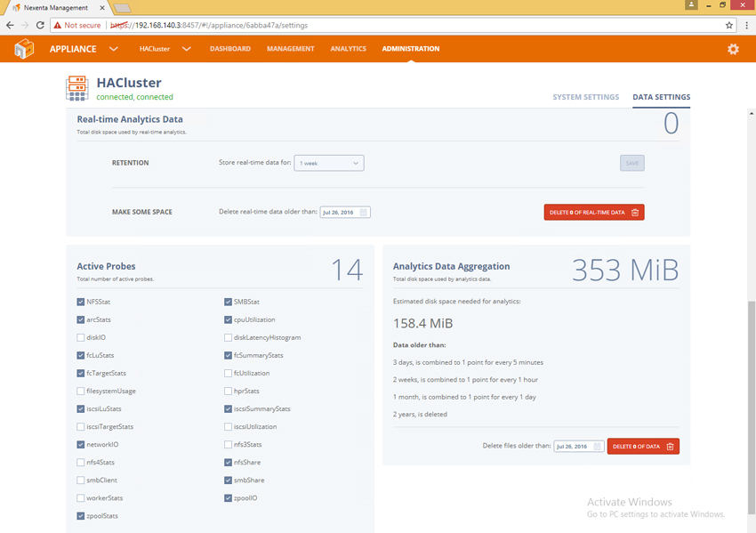Reload the page
The image size is (756, 533).
point(41,25)
